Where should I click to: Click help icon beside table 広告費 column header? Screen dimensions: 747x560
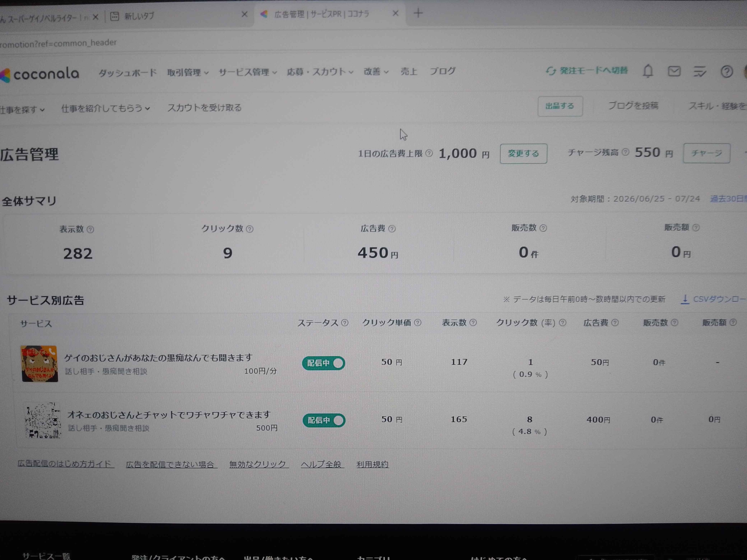pyautogui.click(x=615, y=323)
